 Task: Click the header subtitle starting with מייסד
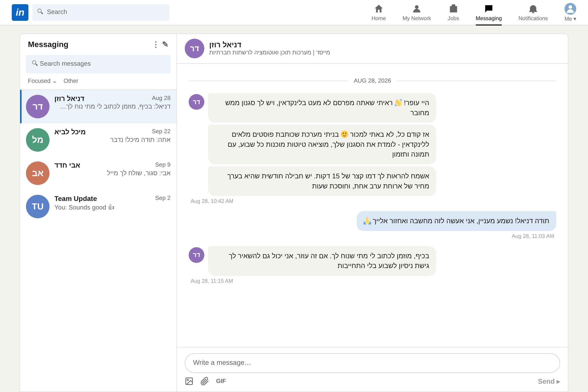pyautogui.click(x=269, y=52)
